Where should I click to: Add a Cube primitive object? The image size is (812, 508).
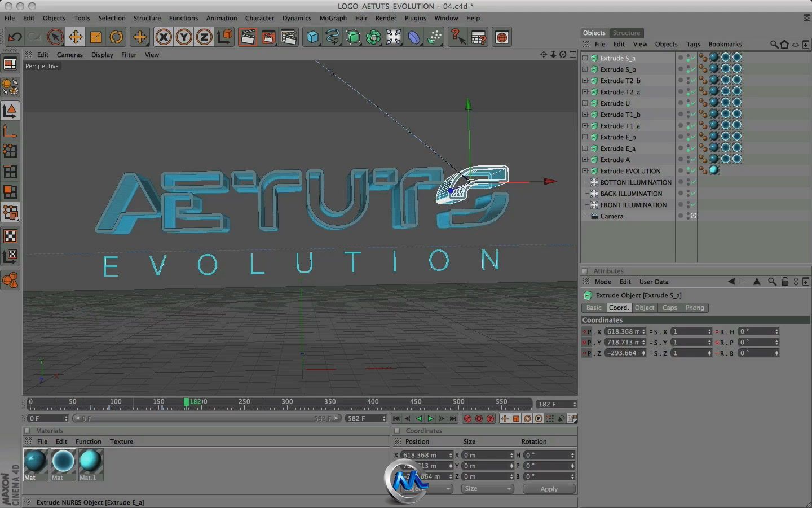coord(312,37)
